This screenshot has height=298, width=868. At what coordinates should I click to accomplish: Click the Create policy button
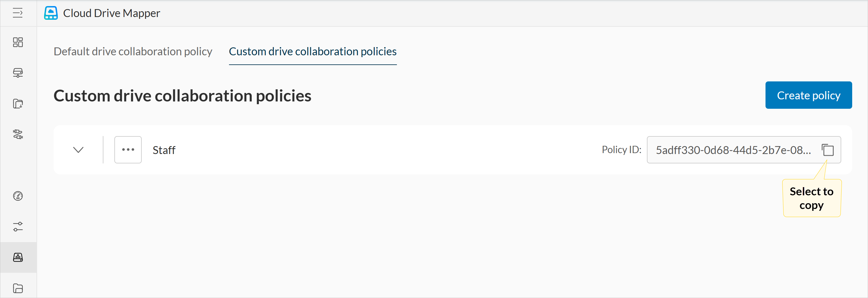click(808, 95)
